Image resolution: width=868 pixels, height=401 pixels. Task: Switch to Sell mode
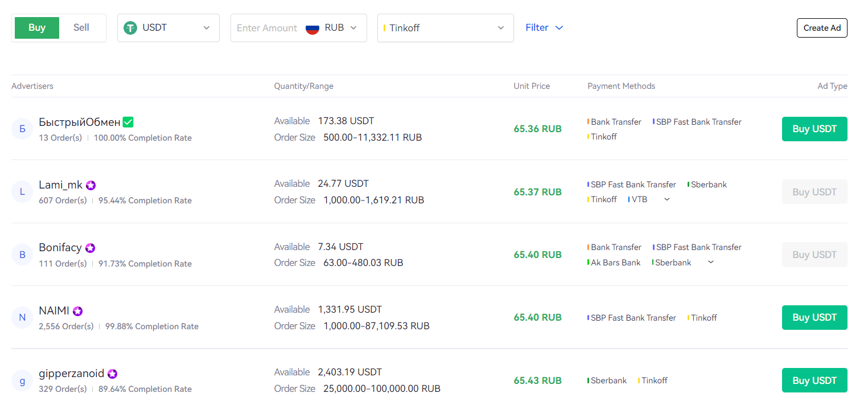(81, 28)
